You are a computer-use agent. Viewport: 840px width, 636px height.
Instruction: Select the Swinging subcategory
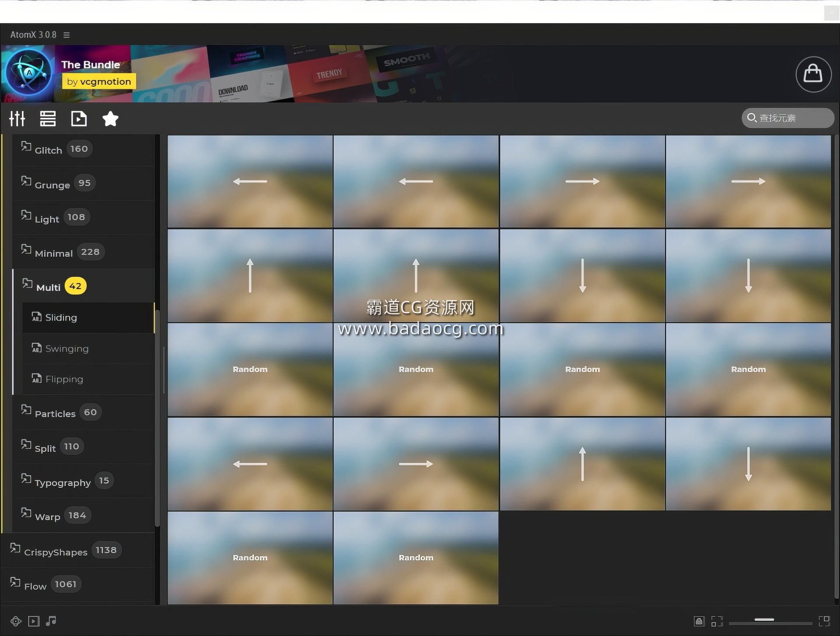pos(88,349)
